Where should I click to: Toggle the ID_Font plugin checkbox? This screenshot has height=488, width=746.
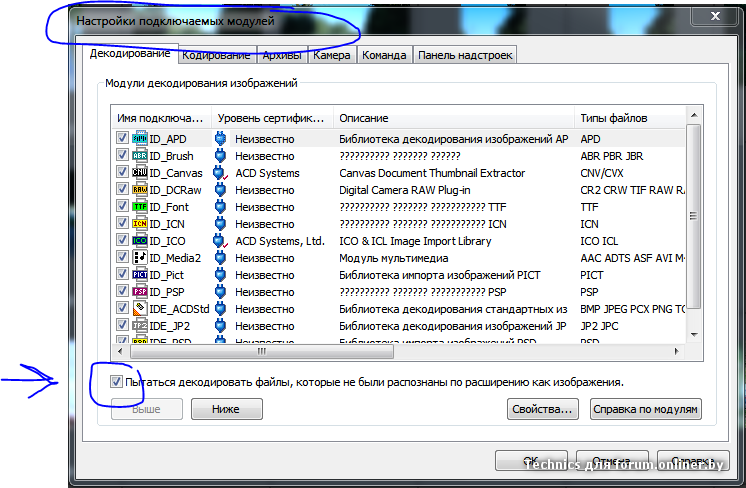coord(122,206)
